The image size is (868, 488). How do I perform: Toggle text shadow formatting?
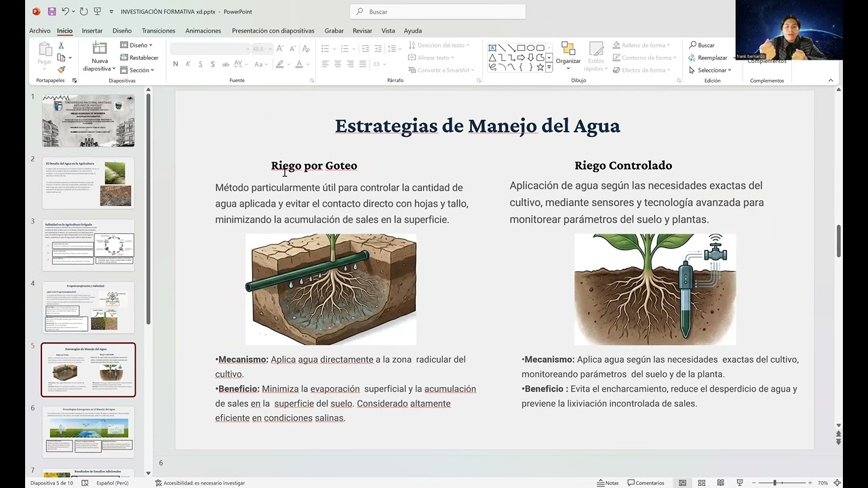pos(213,64)
